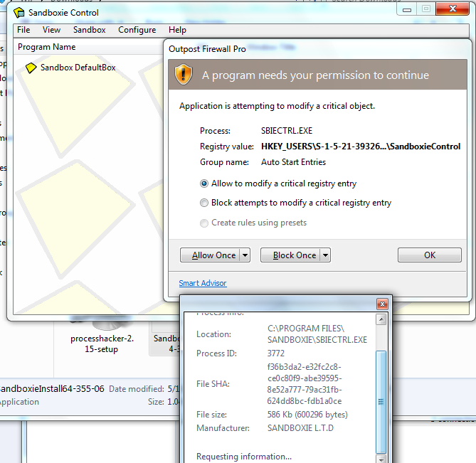Click the Auto Start Entries group name
Image resolution: width=476 pixels, height=463 pixels.
[x=293, y=162]
